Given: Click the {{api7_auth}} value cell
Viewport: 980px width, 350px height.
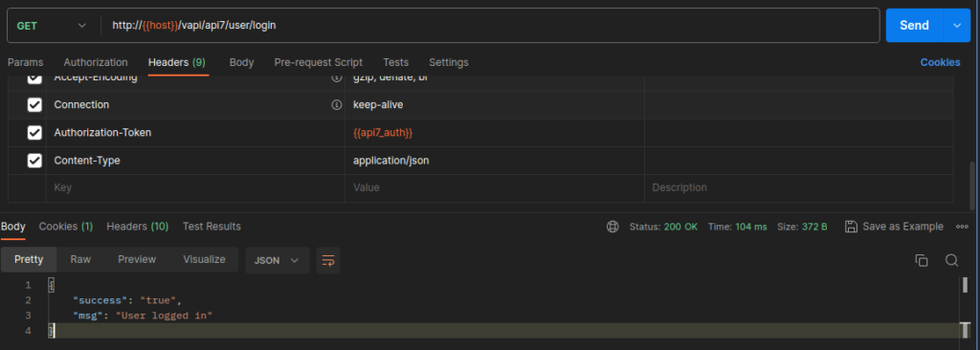Looking at the screenshot, I should (x=495, y=133).
